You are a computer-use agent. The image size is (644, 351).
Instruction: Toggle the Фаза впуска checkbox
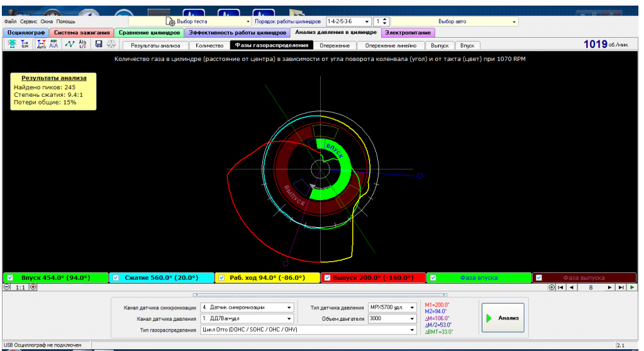pyautogui.click(x=433, y=278)
